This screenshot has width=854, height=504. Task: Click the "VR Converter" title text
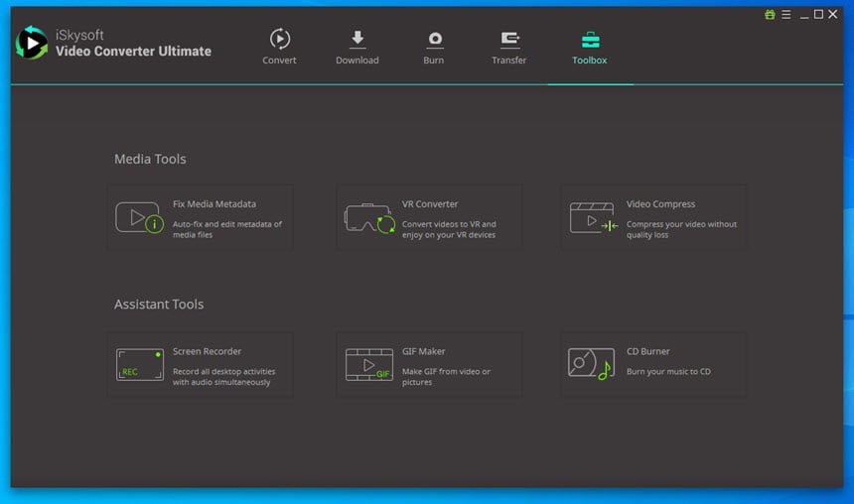429,204
